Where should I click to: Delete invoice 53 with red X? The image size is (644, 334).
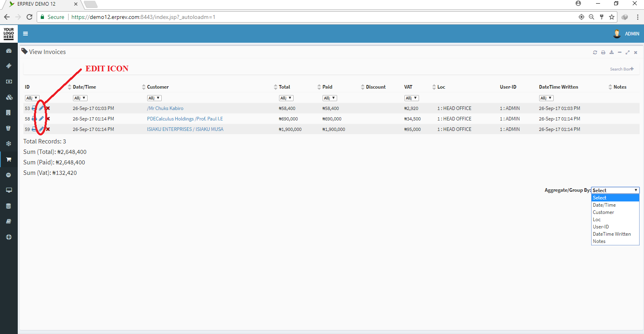[48, 108]
